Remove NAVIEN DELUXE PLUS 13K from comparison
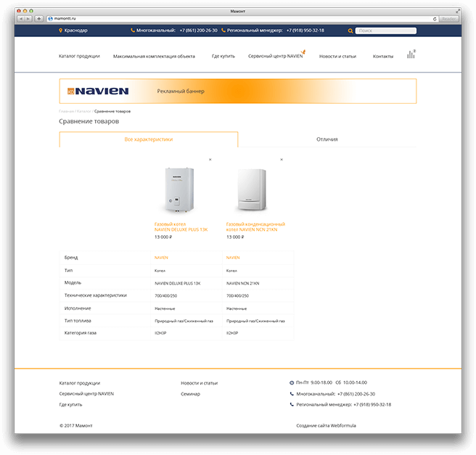476x455 pixels. [210, 160]
